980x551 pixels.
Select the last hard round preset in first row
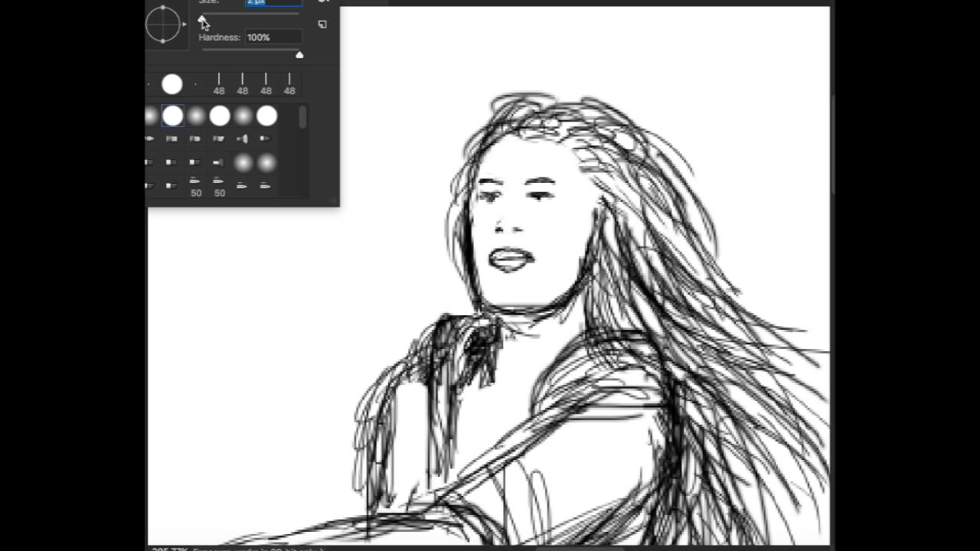(266, 116)
